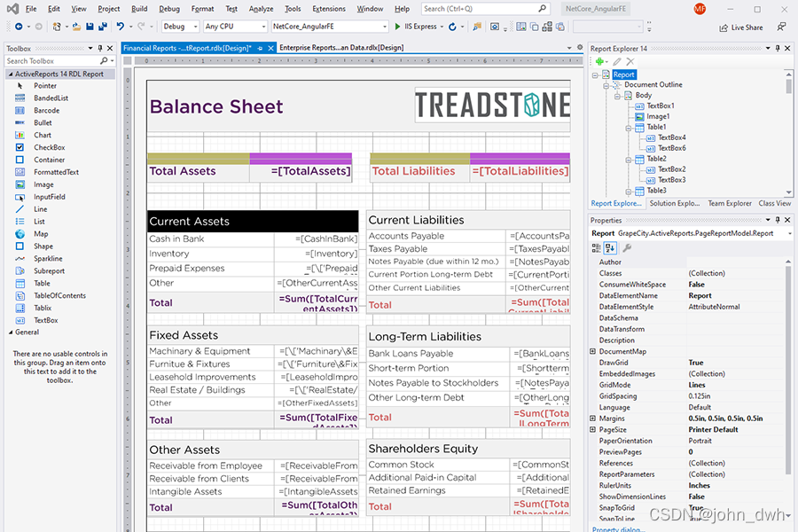Choose the Bullet control in Toolbox
The height and width of the screenshot is (532, 798).
43,122
